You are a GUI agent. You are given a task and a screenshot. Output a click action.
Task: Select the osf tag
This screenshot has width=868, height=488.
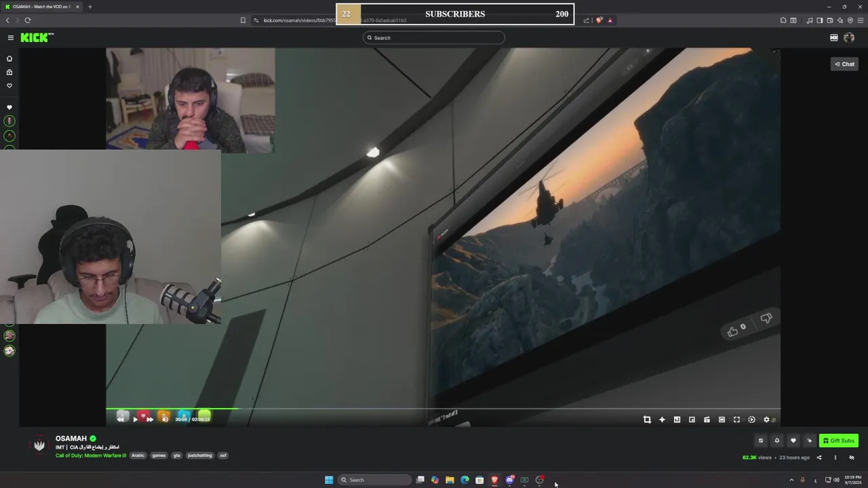pyautogui.click(x=223, y=455)
